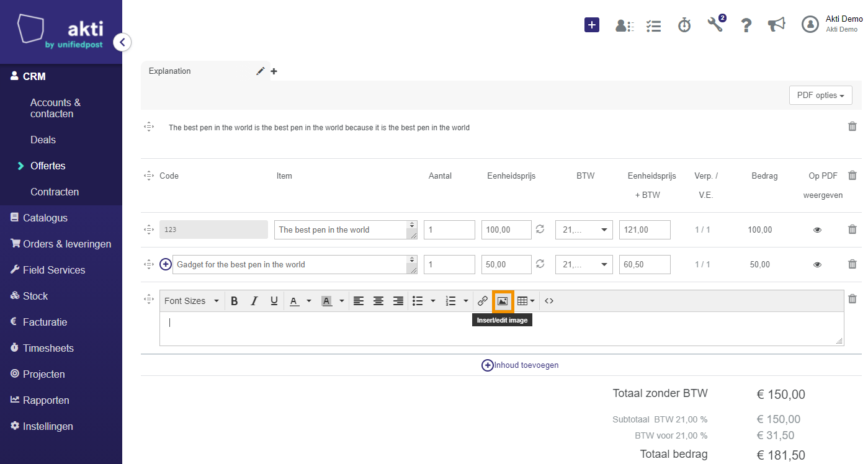Toggle underline formatting in editor
Image resolution: width=868 pixels, height=464 pixels.
[x=274, y=301]
